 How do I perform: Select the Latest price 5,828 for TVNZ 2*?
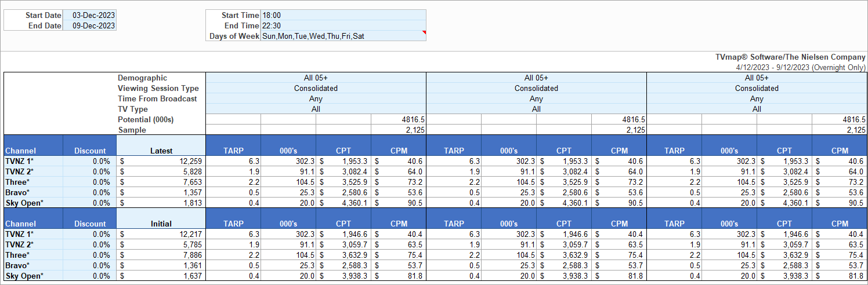coord(161,171)
